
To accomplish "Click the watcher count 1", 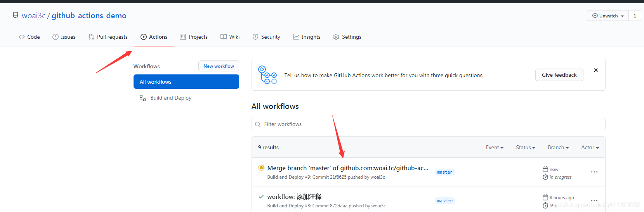I will (635, 16).
